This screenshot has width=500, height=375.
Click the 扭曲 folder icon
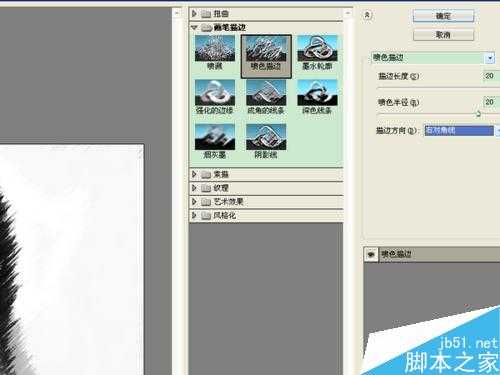(206, 14)
